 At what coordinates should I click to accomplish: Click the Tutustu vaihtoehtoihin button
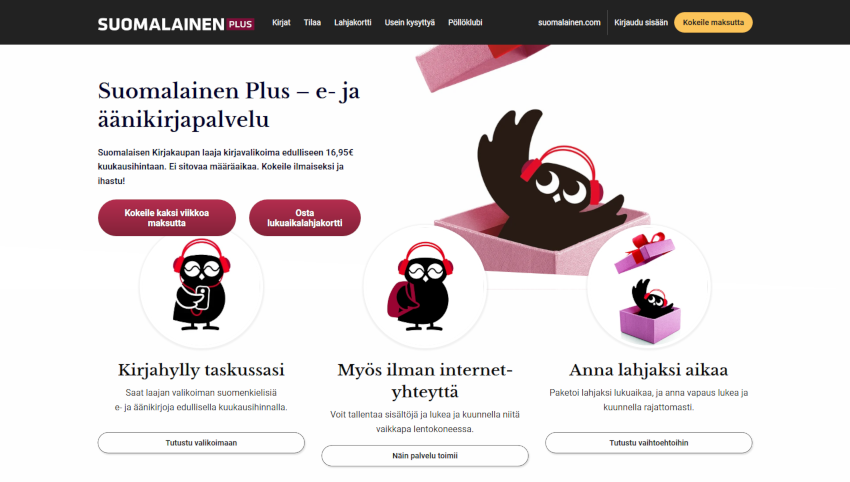649,442
